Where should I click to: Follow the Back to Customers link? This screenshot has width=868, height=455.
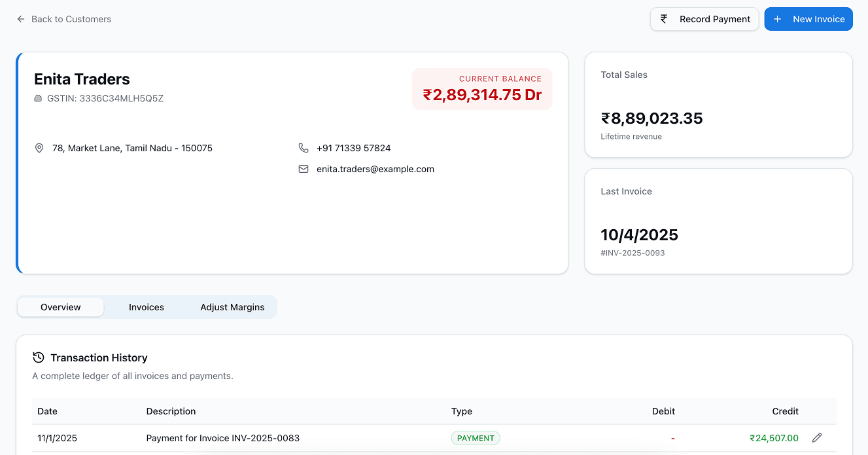(71, 19)
